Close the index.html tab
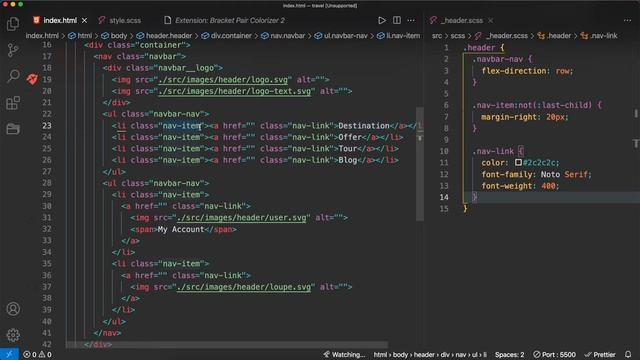 84,20
